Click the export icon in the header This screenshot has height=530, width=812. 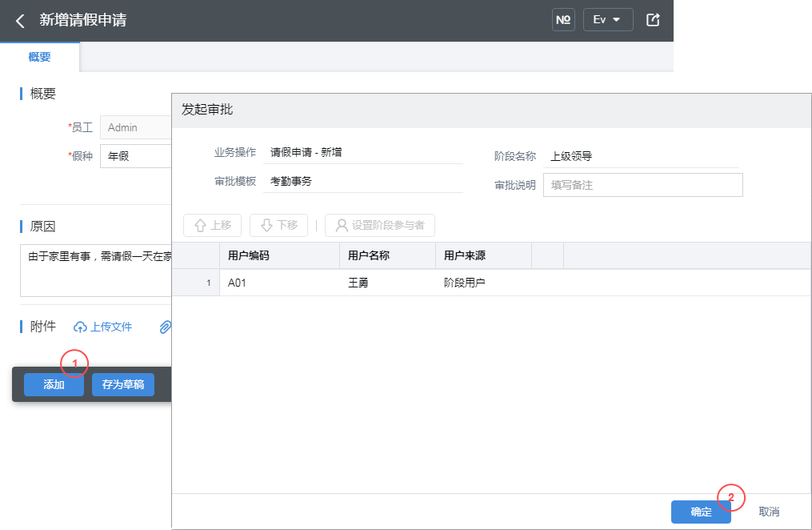(x=653, y=20)
